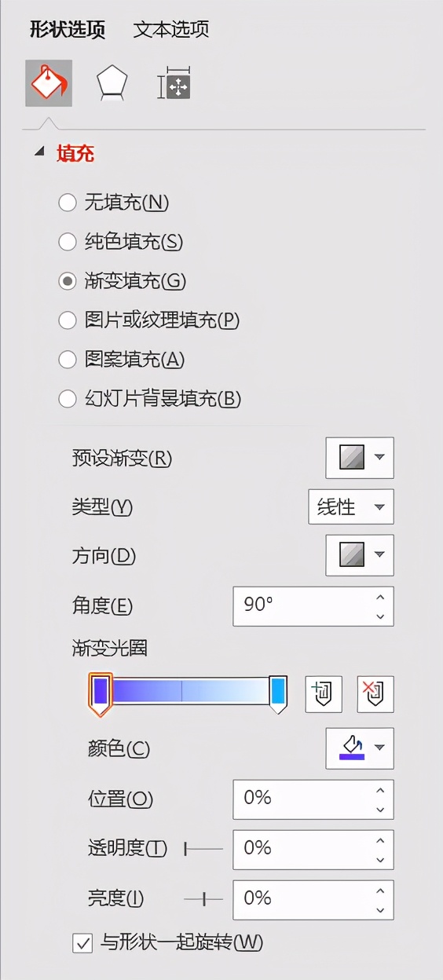Collapse the 填充 section triangle
The height and width of the screenshot is (980, 443).
click(39, 153)
